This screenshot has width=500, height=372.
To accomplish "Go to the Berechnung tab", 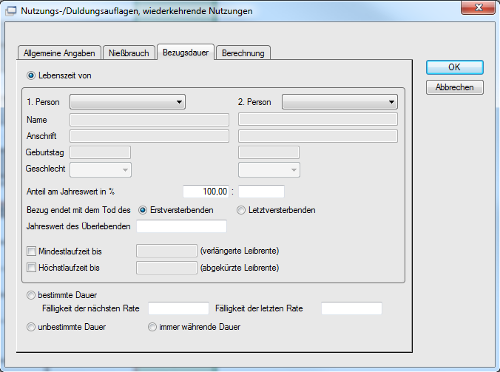I will [243, 53].
